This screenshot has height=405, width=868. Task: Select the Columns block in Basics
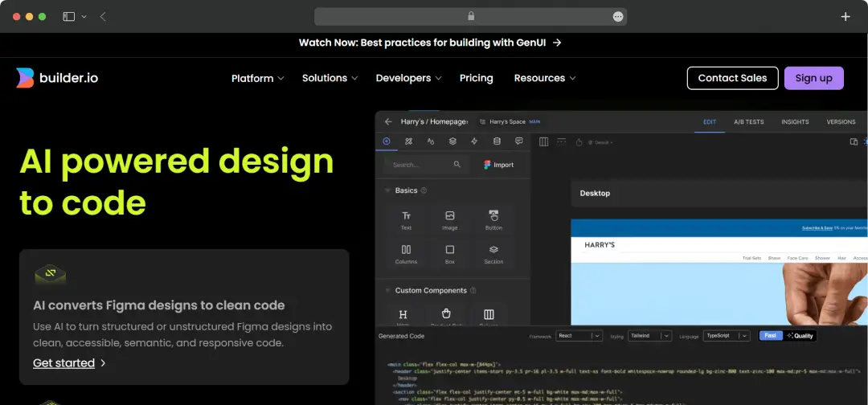407,253
